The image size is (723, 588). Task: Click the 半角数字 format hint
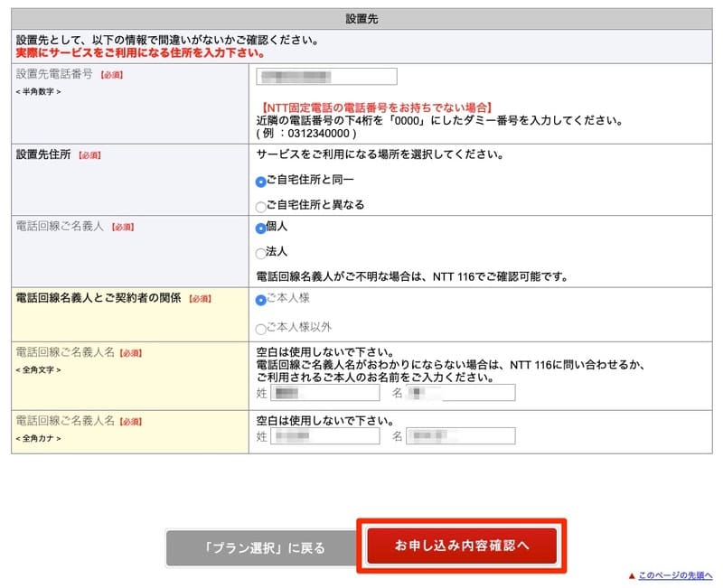click(x=38, y=92)
